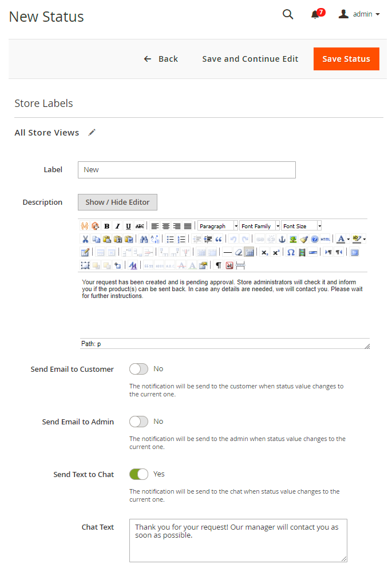
Task: Disable Send Text to Chat switch
Action: coord(138,474)
